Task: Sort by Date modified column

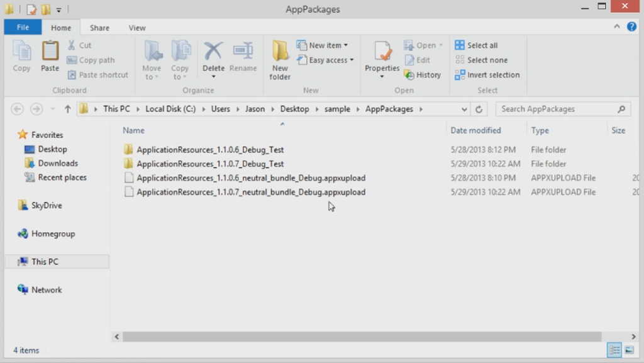Action: click(475, 130)
